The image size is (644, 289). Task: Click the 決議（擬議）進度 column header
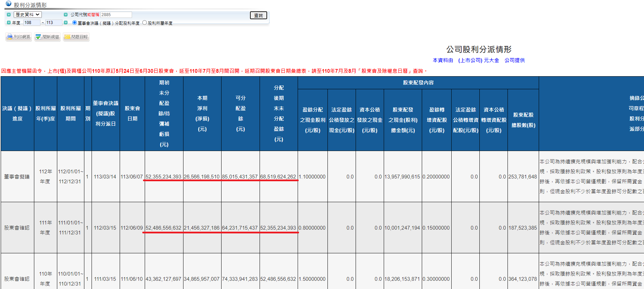coord(17,113)
